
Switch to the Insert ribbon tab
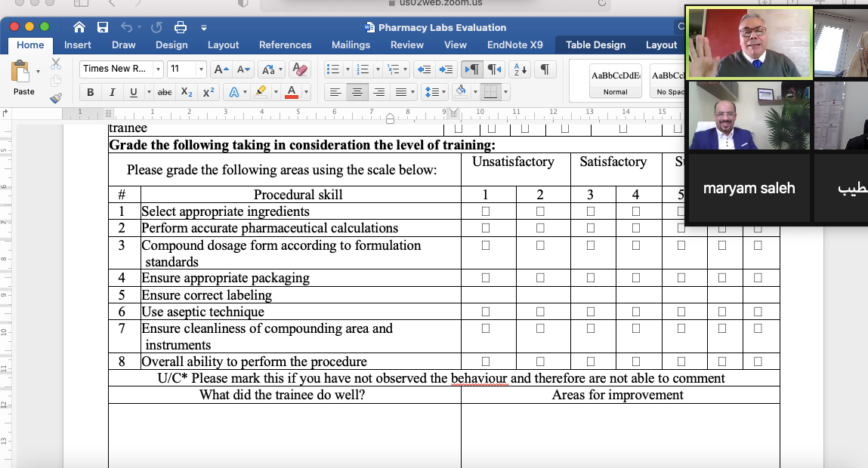point(78,45)
